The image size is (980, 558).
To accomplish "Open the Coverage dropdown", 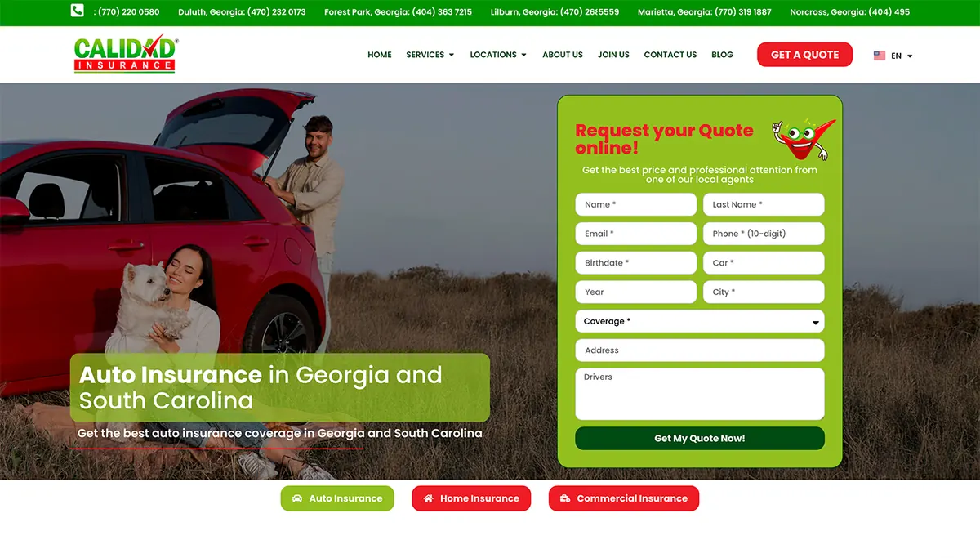I will (x=700, y=321).
